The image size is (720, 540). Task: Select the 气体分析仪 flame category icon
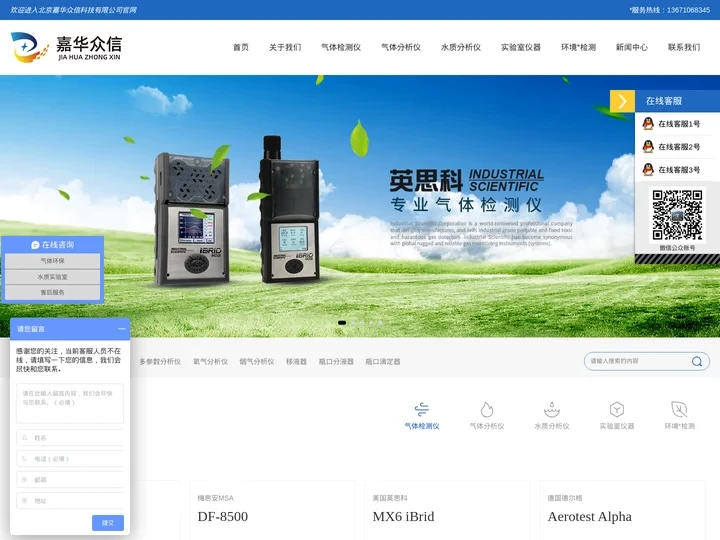pyautogui.click(x=487, y=409)
